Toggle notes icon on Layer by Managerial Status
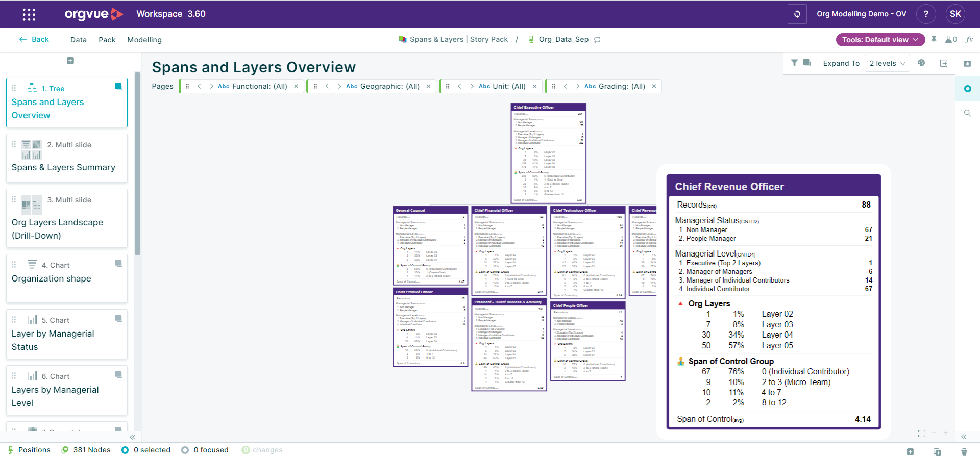Screen dimensions: 980x460 118,318
